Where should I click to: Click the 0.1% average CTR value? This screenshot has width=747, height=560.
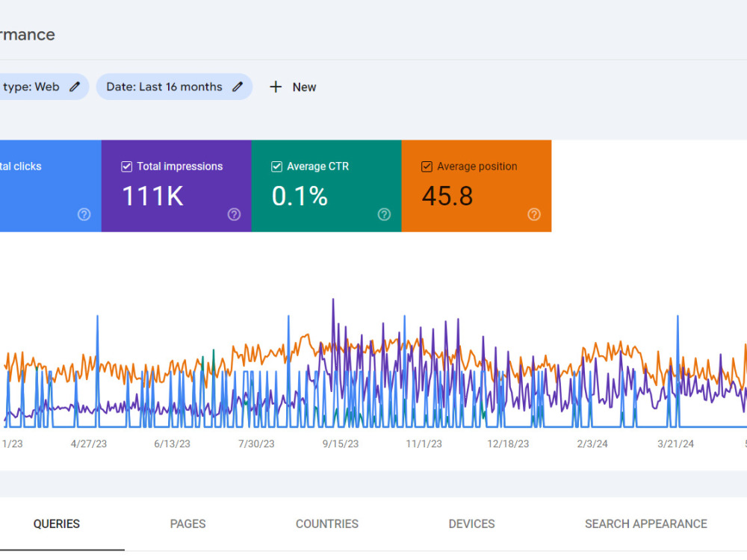tap(300, 196)
